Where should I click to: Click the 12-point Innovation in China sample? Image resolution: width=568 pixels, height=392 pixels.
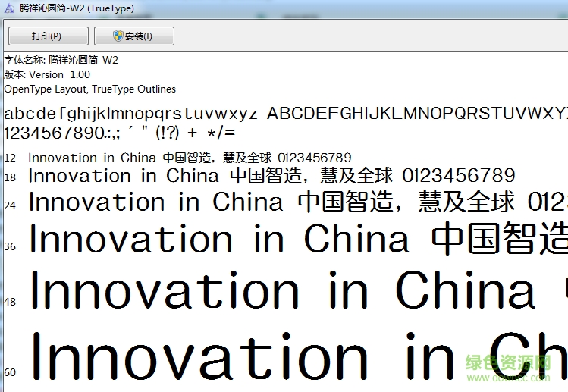tap(190, 158)
